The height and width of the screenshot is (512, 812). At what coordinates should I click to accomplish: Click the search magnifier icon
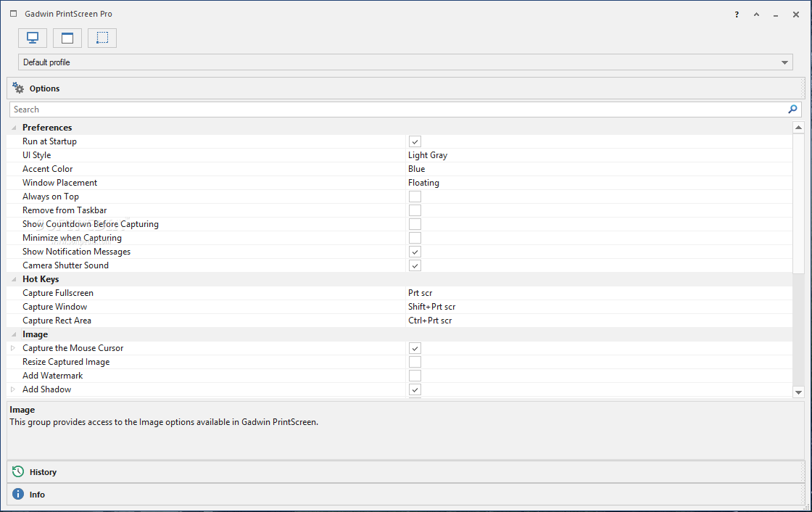[792, 110]
